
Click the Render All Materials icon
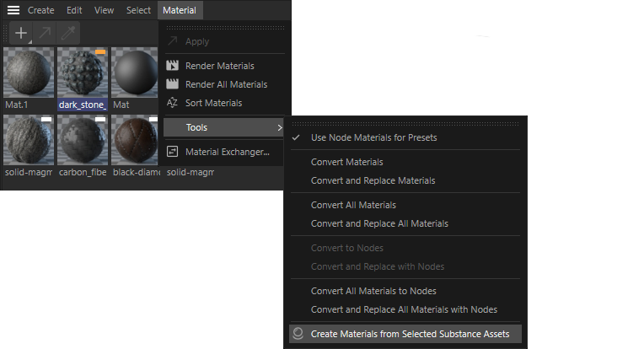coord(173,84)
